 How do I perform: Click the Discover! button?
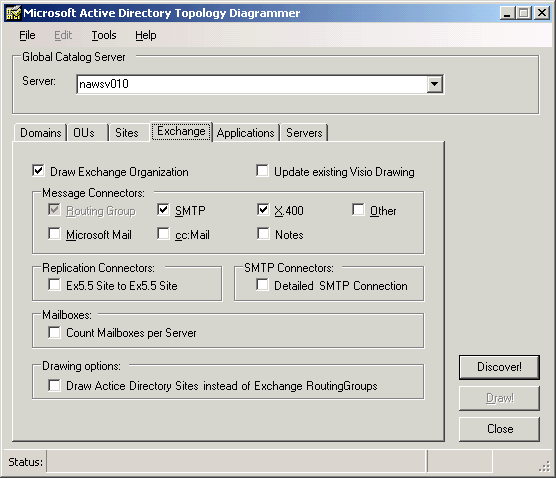499,367
